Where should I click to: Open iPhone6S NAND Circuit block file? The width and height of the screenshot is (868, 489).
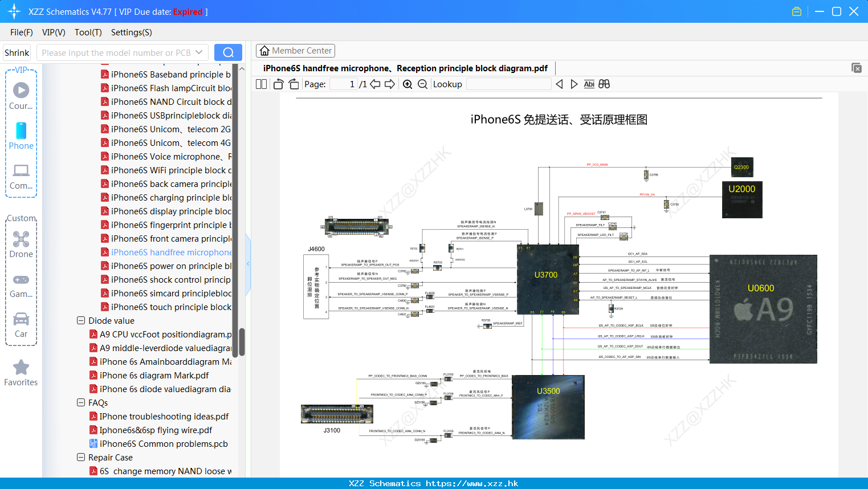coord(166,101)
